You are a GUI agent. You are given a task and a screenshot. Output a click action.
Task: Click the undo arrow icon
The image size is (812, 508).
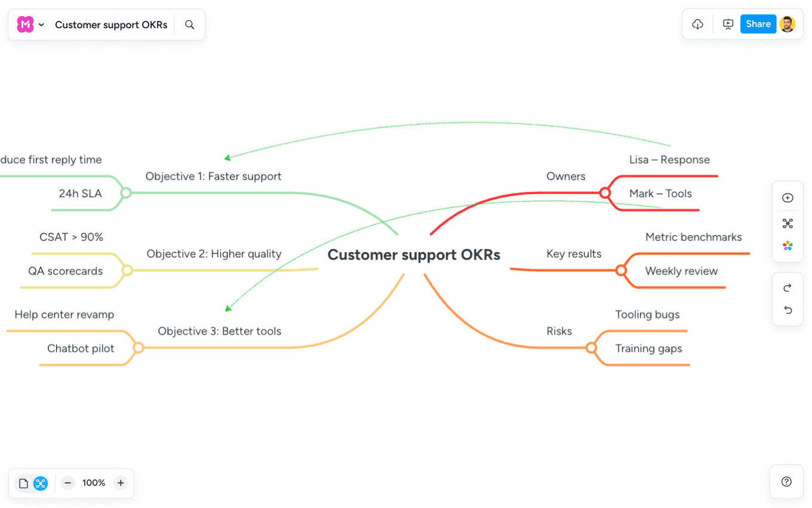tap(788, 310)
